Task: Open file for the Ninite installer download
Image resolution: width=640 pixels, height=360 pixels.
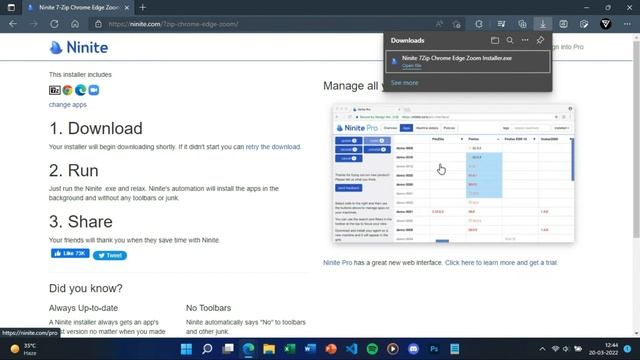Action: (x=411, y=66)
